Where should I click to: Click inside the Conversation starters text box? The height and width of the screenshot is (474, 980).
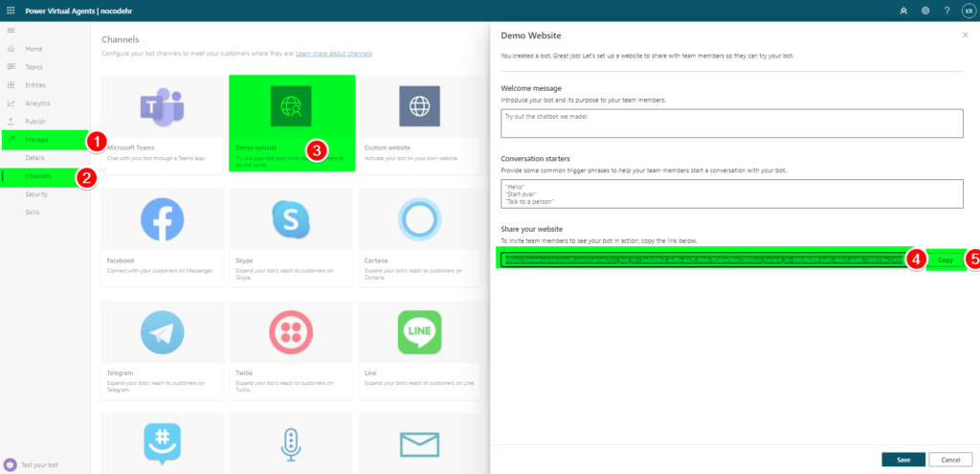[732, 193]
